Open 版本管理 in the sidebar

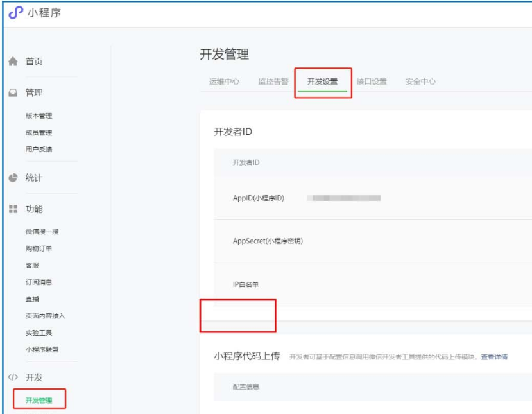39,116
